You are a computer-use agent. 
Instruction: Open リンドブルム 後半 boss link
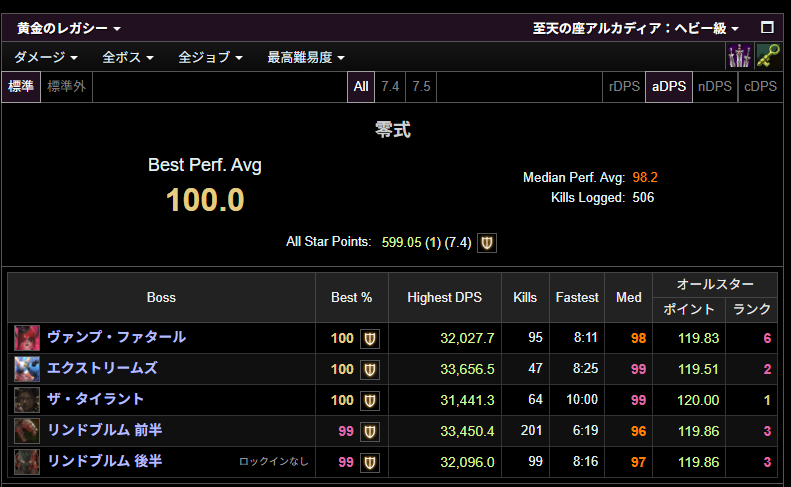coord(104,461)
